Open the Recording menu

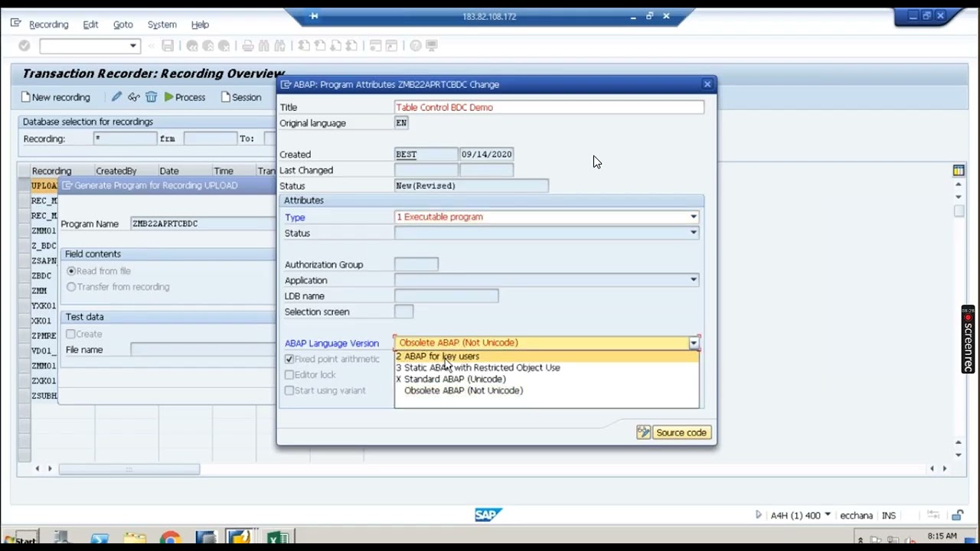click(x=48, y=24)
